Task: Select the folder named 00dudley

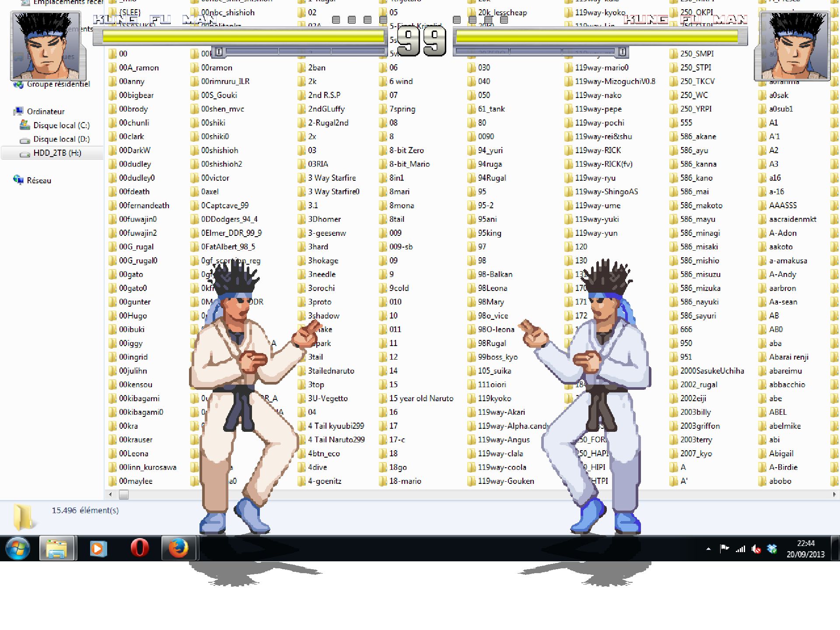Action: pos(135,164)
